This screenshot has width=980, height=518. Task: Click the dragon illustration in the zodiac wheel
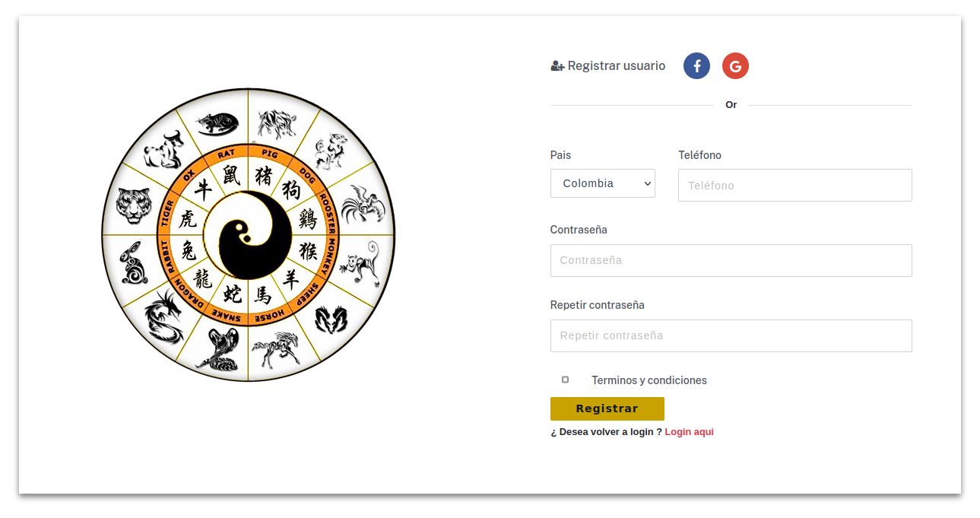(164, 315)
